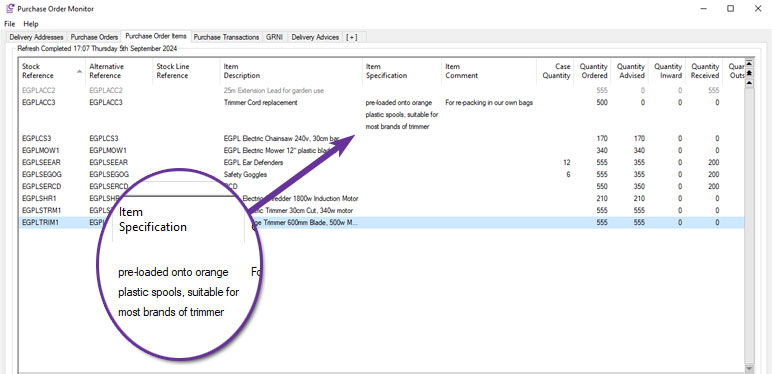The image size is (772, 374).
Task: Sort by Alternative Reference column header
Action: point(119,71)
